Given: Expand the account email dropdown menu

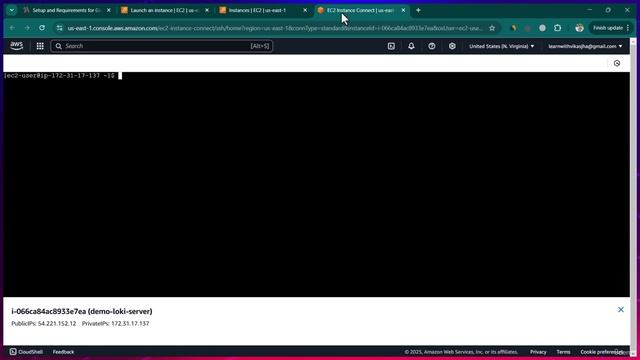Looking at the screenshot, I should click(x=585, y=46).
